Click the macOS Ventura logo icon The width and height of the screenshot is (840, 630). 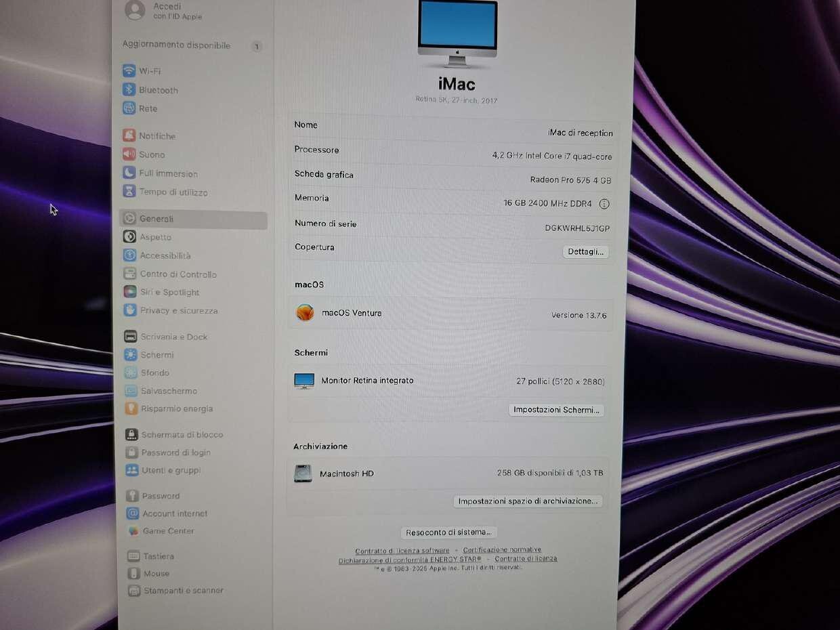click(306, 312)
